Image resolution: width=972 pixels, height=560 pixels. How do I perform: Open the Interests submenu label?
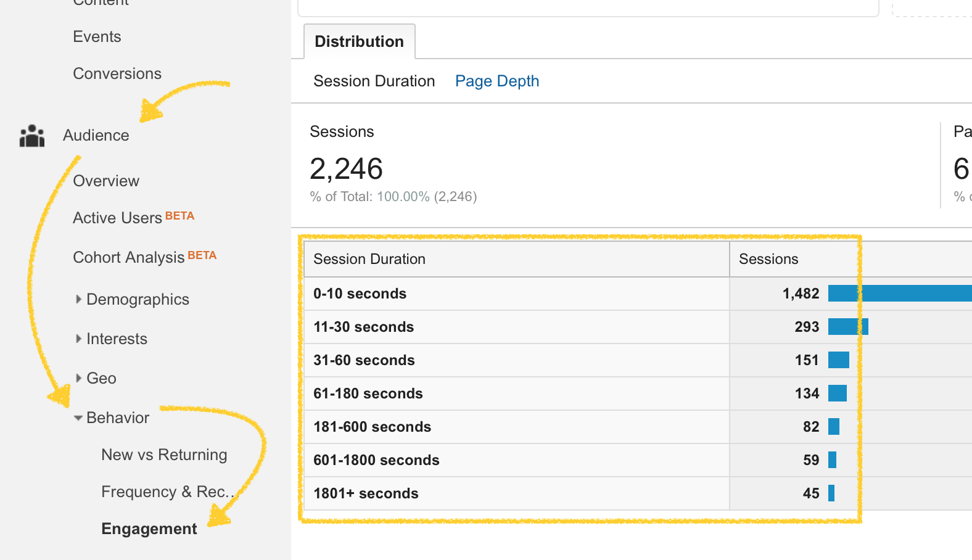pyautogui.click(x=117, y=339)
